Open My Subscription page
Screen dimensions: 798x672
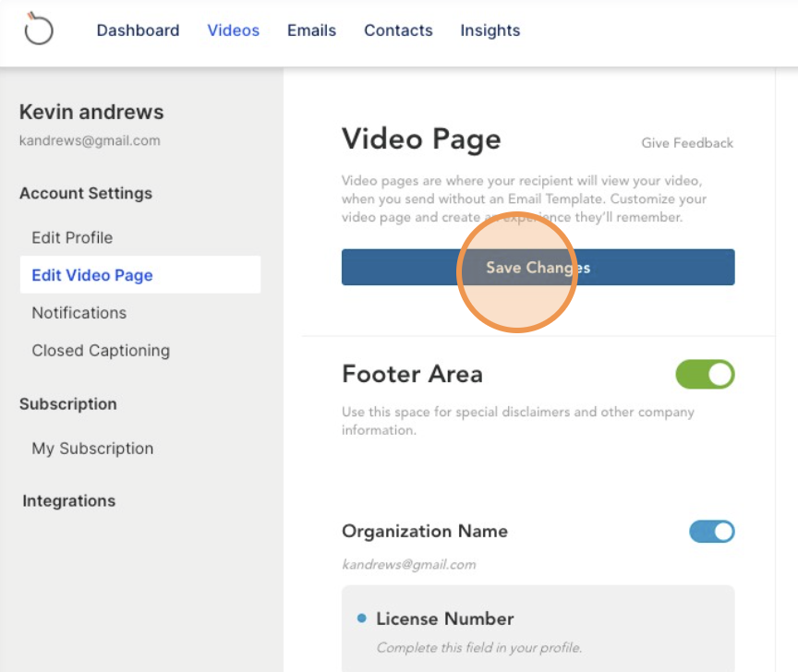coord(92,449)
